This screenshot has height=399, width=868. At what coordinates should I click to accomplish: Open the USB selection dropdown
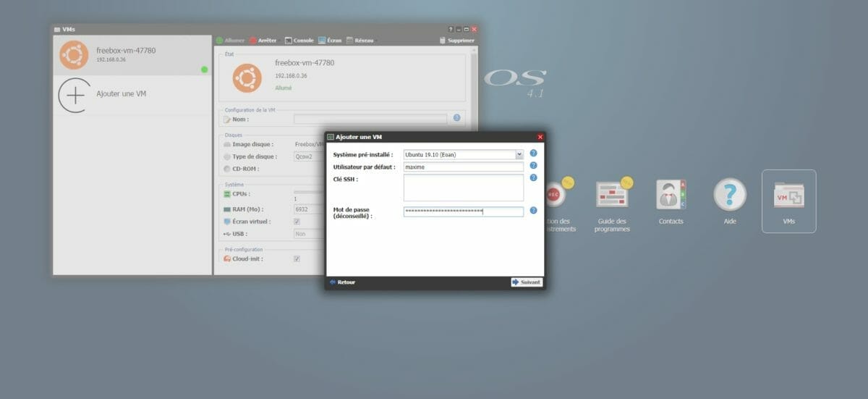(309, 234)
